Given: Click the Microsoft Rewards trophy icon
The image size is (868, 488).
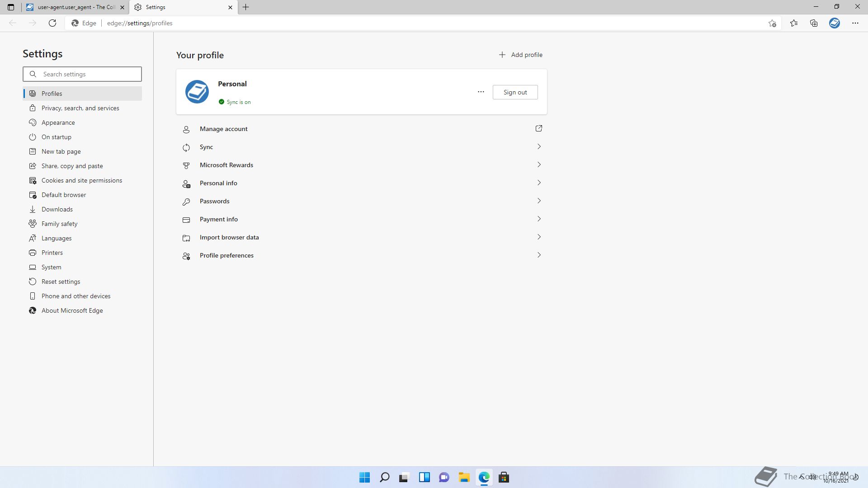Looking at the screenshot, I should 186,166.
